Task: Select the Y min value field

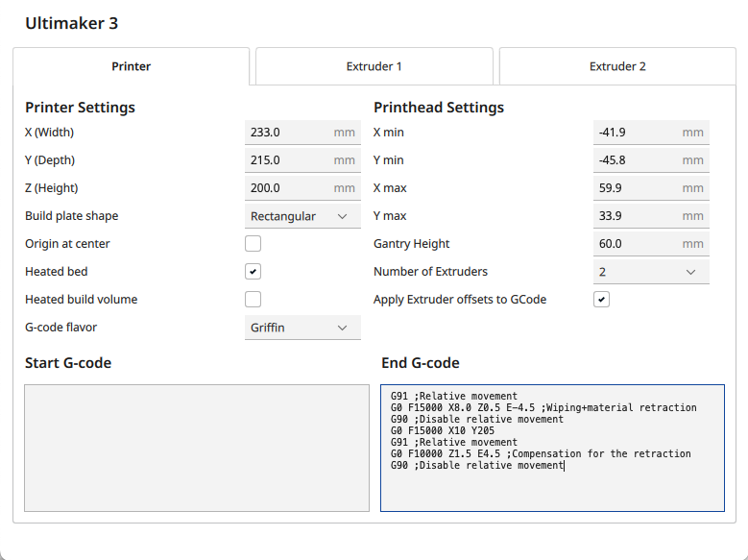Action: 637,160
